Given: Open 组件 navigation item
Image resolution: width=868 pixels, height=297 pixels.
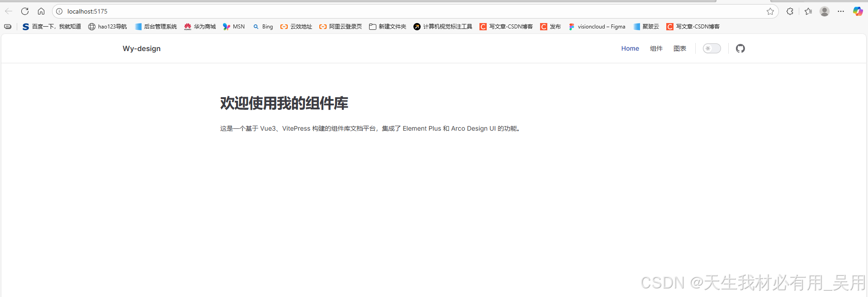Looking at the screenshot, I should [x=656, y=48].
